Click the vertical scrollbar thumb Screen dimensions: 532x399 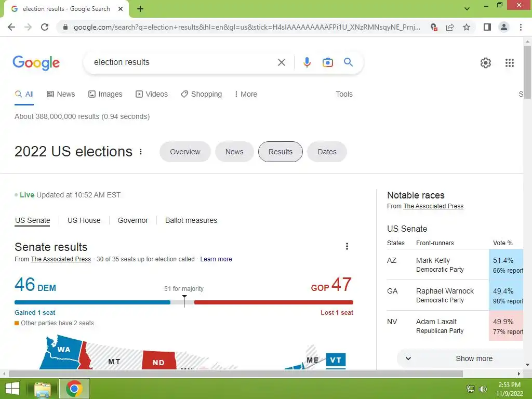click(x=527, y=72)
